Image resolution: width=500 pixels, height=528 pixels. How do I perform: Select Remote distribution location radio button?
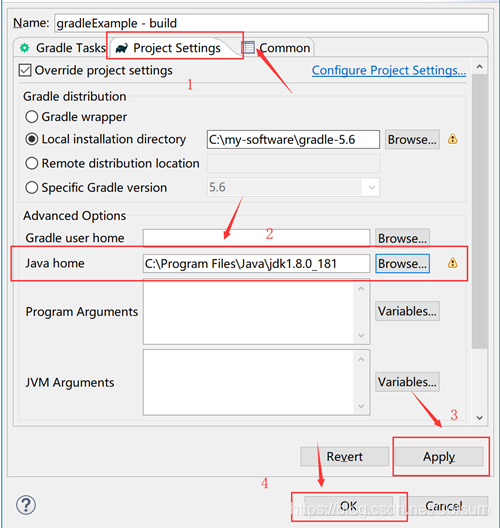[x=32, y=163]
